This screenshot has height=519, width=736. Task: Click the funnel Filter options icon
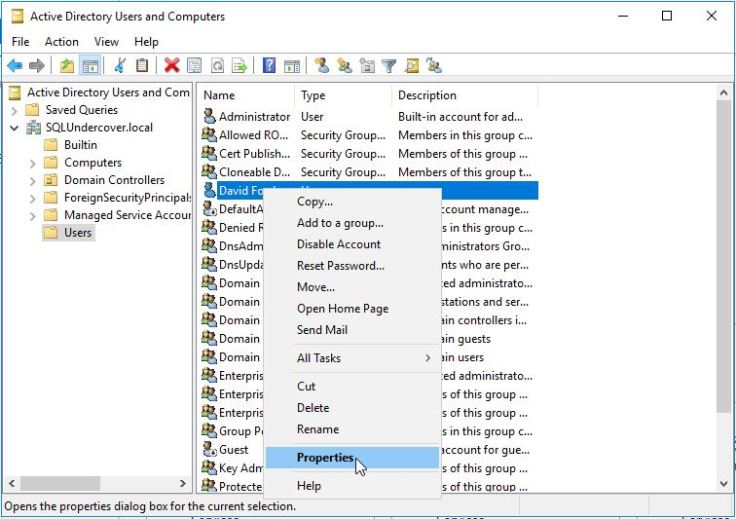point(389,66)
